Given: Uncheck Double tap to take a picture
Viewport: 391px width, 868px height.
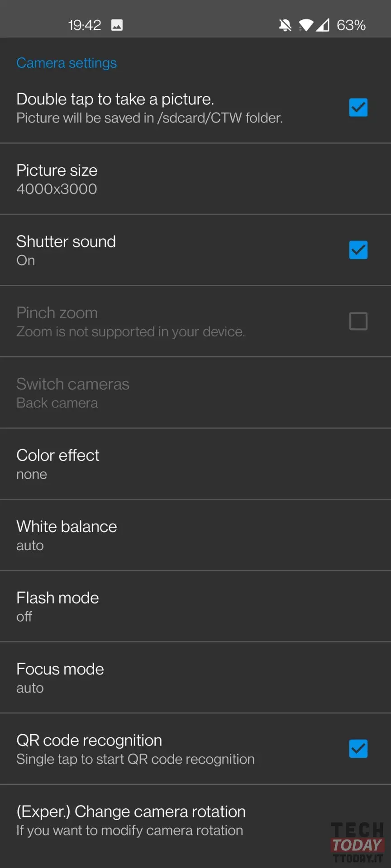Looking at the screenshot, I should click(x=358, y=108).
